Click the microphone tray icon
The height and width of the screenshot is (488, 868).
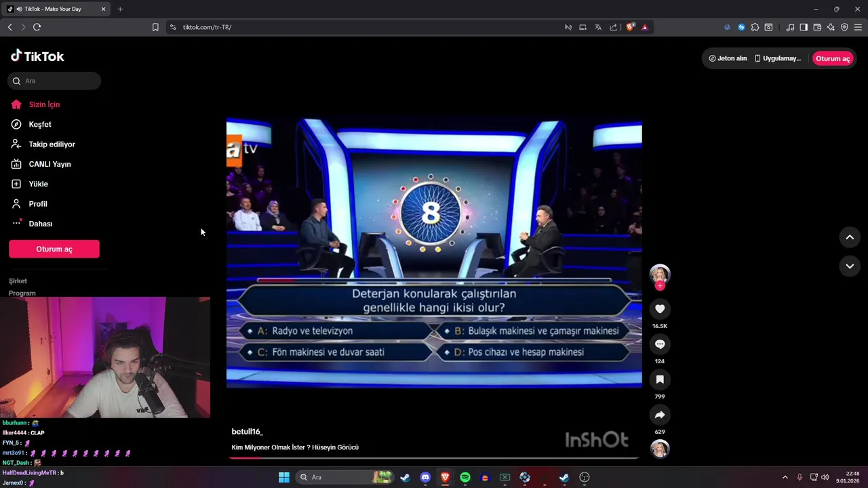[x=800, y=477]
